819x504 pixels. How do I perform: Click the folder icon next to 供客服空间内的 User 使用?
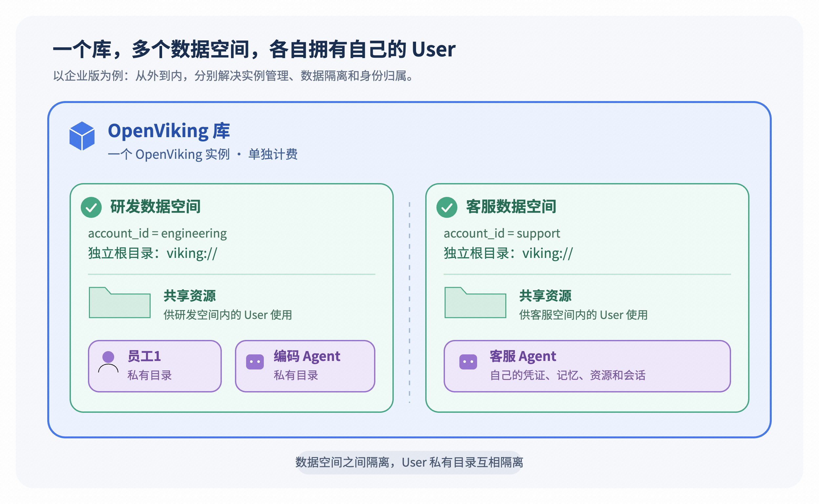point(475,302)
